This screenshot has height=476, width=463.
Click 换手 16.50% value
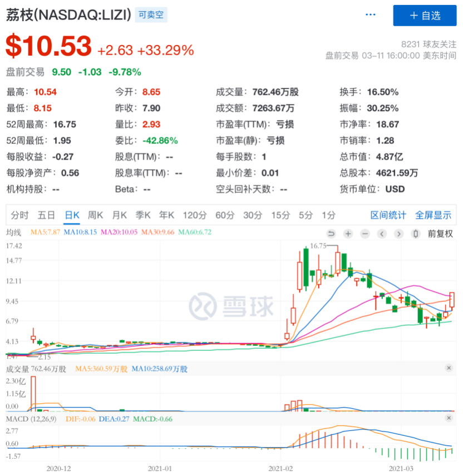coord(383,92)
